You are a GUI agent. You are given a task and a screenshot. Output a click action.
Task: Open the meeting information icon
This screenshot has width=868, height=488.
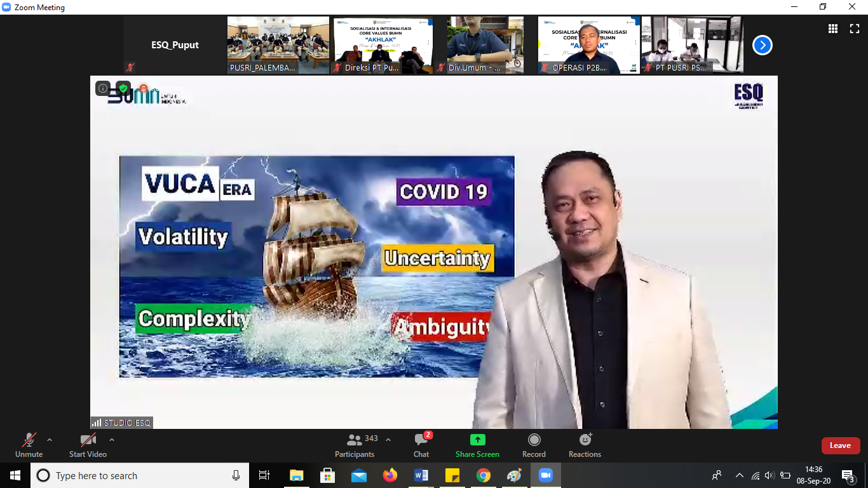click(x=103, y=88)
